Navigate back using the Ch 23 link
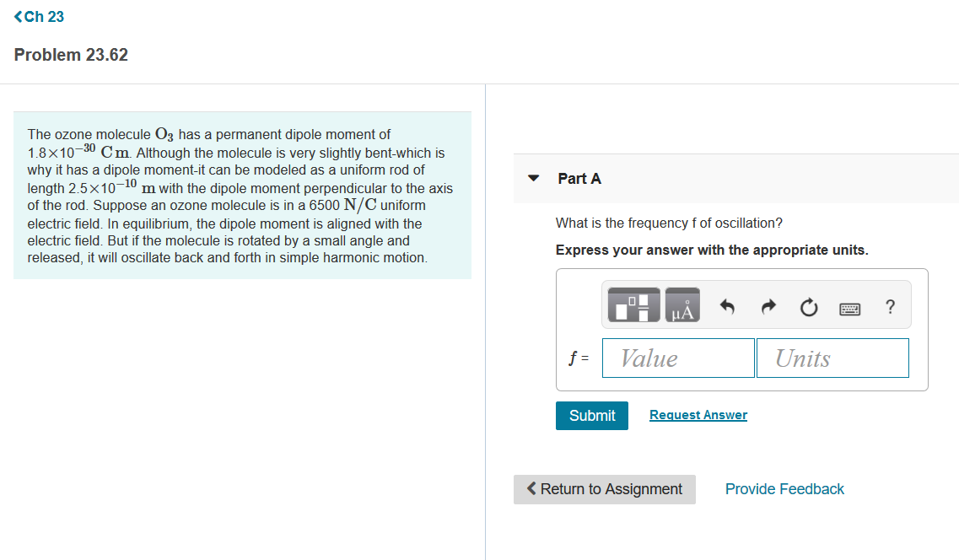This screenshot has width=959, height=560. point(40,15)
